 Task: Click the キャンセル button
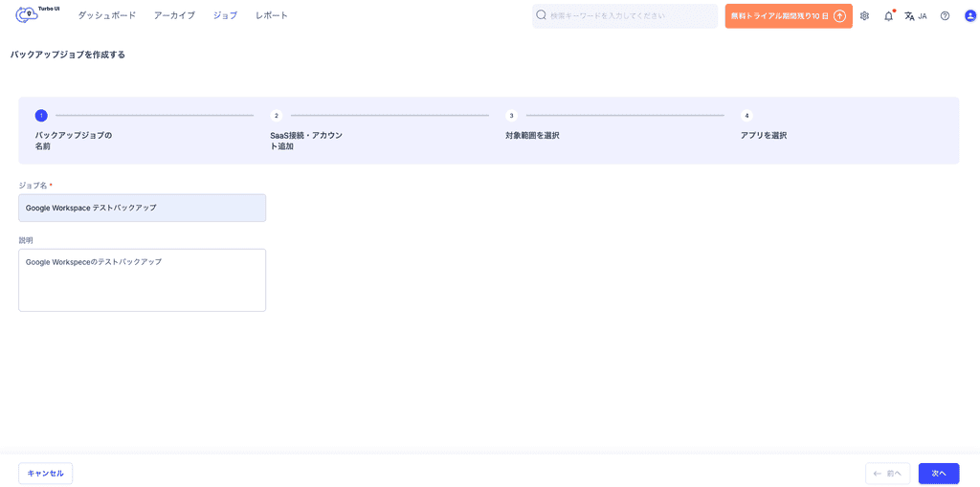pos(46,474)
